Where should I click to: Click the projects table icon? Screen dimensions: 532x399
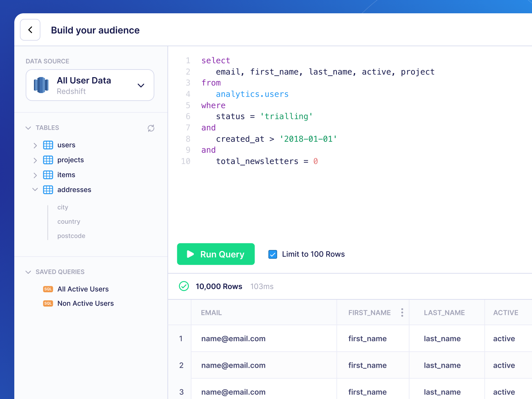pyautogui.click(x=48, y=160)
